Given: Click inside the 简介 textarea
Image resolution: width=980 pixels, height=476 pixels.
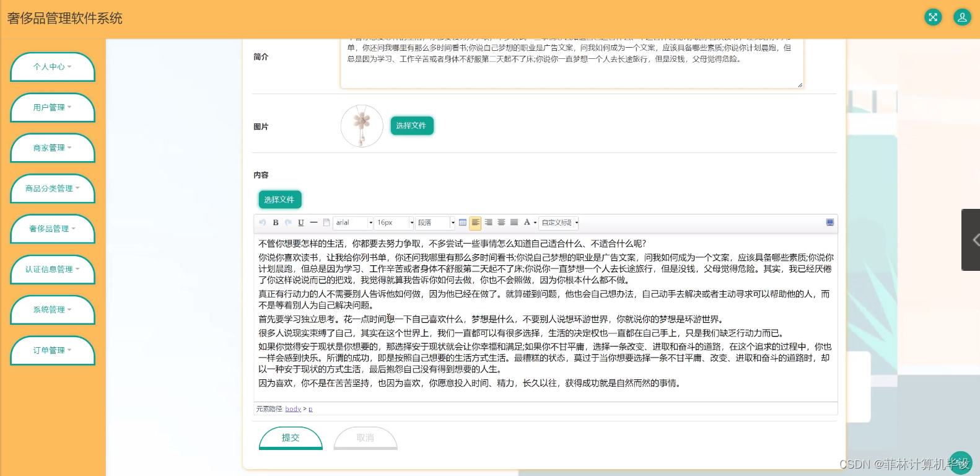Looking at the screenshot, I should (572, 63).
